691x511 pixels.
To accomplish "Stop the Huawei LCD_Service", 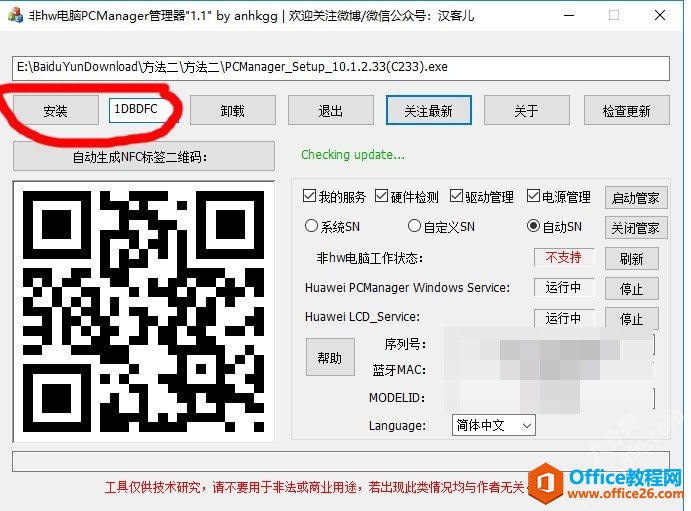I will click(632, 318).
